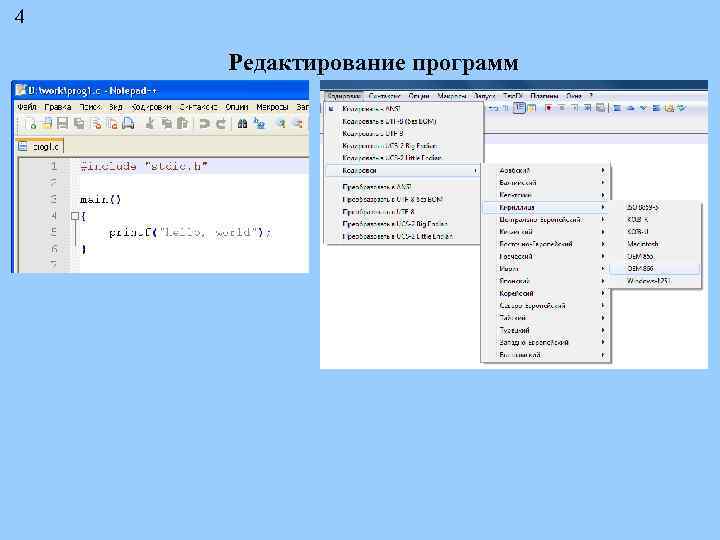Choose 'Кодировать в UCS-2 Big Endian'
This screenshot has height=540, width=720.
(x=404, y=146)
